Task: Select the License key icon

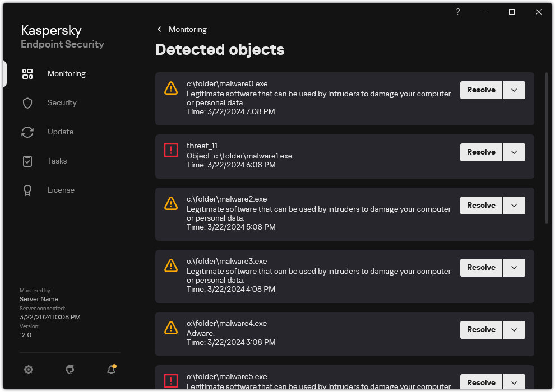Action: click(27, 190)
